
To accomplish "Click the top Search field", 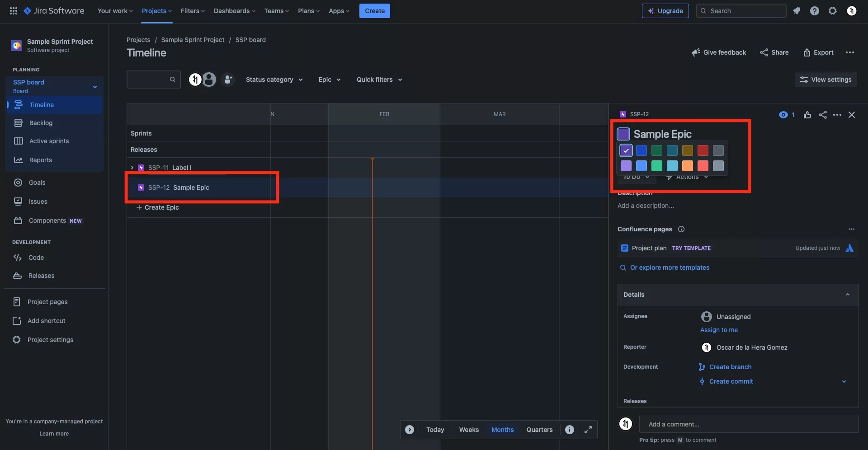I will [x=741, y=11].
